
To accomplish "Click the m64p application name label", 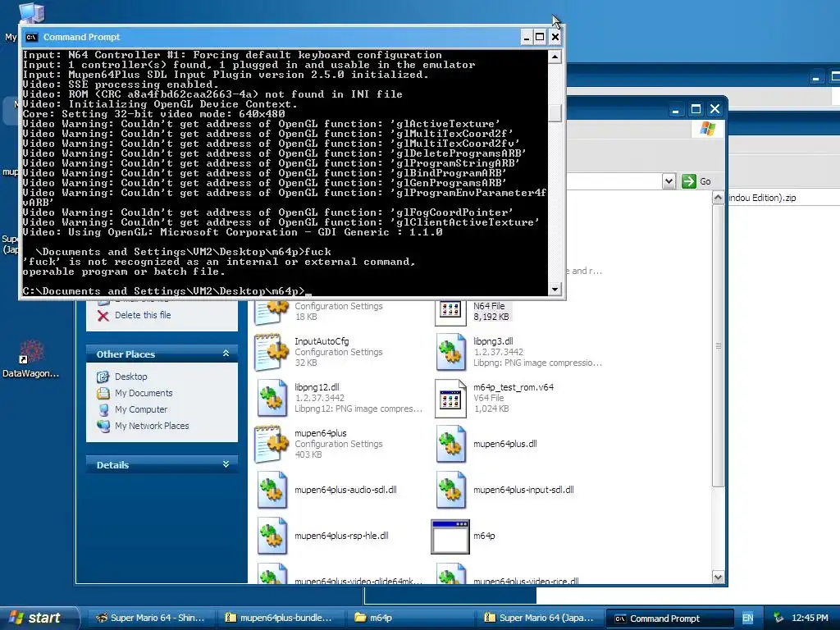I will pos(484,536).
